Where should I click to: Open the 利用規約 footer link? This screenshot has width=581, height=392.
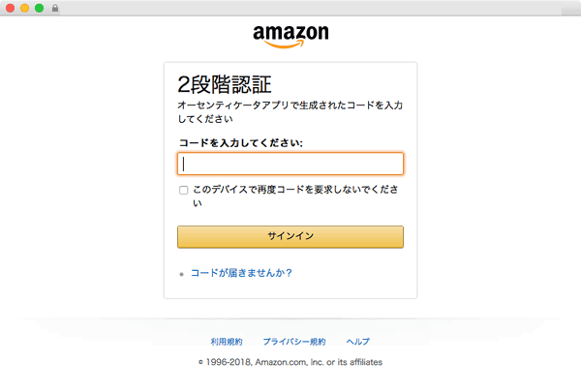227,342
